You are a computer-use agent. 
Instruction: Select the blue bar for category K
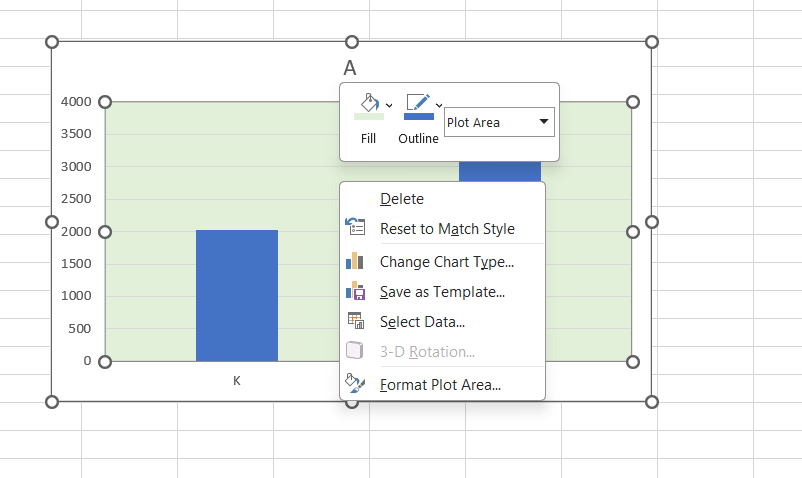point(237,295)
